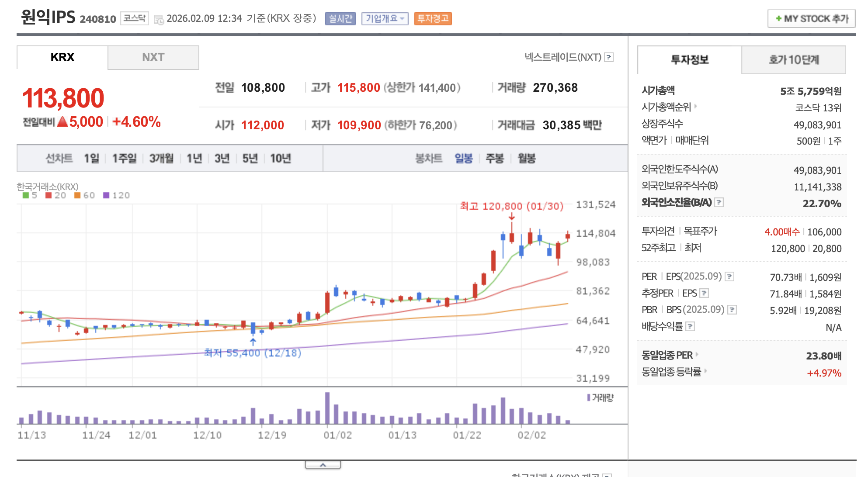This screenshot has height=477, width=868.
Task: Open 배당수익률 help icon
Action: pos(690,326)
